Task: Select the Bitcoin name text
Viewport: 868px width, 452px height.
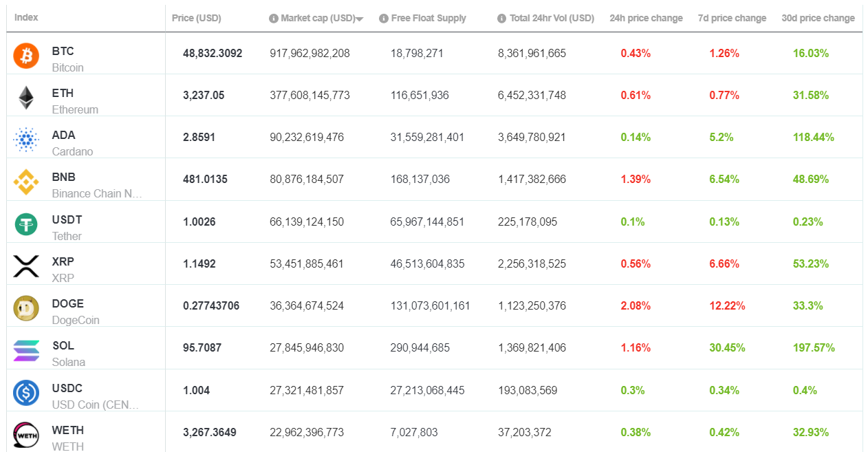Action: pyautogui.click(x=68, y=67)
